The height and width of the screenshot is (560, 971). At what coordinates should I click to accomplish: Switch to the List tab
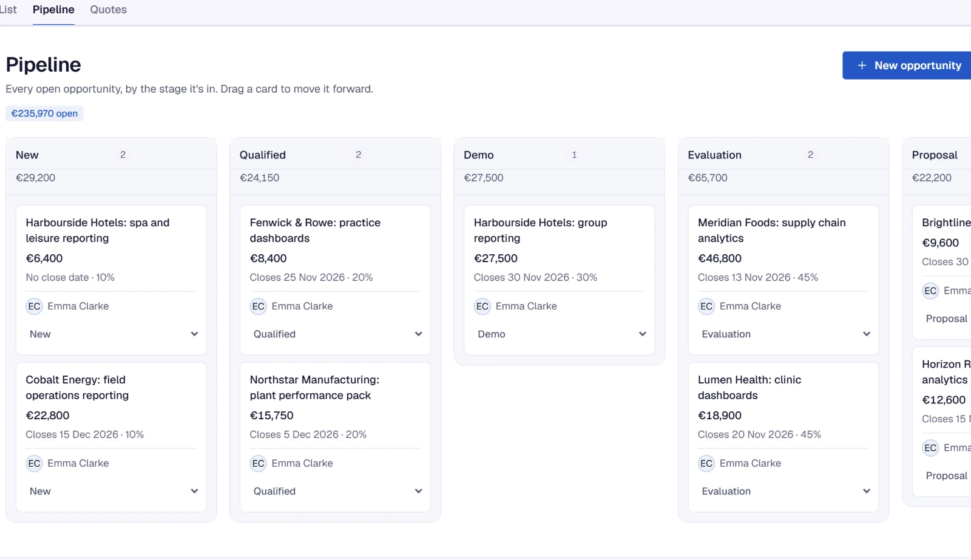8,10
